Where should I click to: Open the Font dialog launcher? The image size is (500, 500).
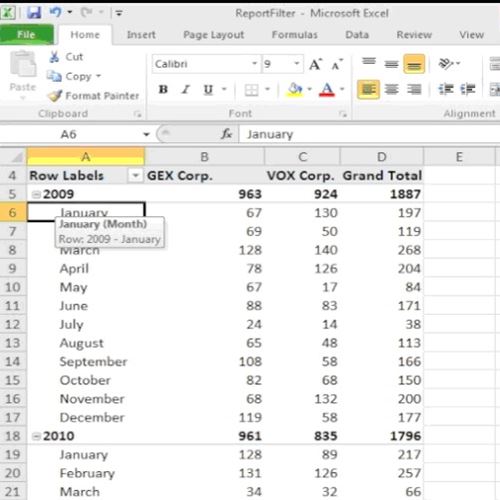[x=343, y=114]
